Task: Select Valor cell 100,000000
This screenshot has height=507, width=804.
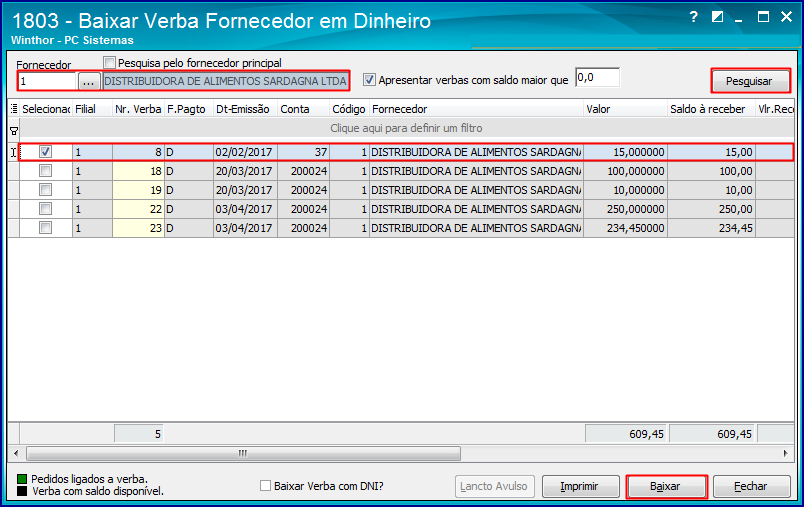Action: click(x=625, y=171)
